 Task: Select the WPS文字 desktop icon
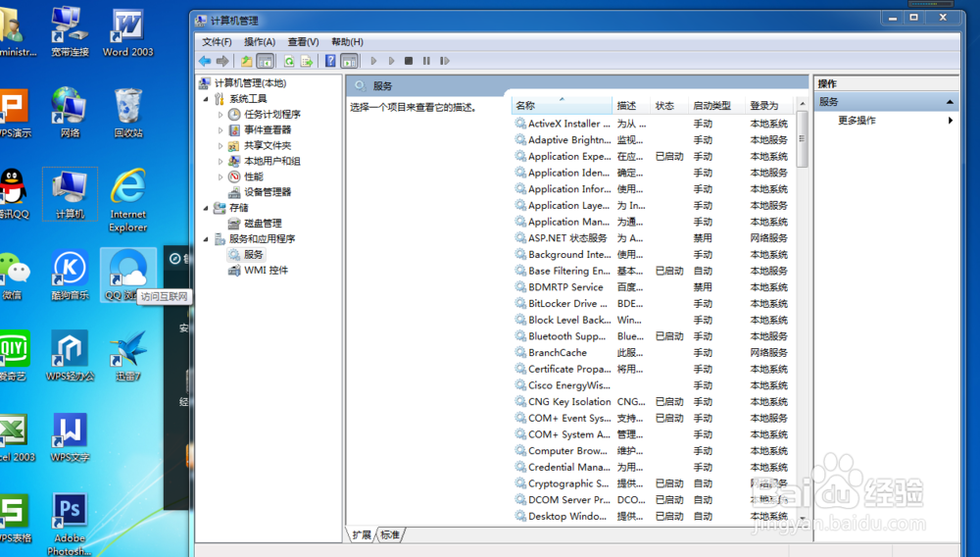coord(70,437)
